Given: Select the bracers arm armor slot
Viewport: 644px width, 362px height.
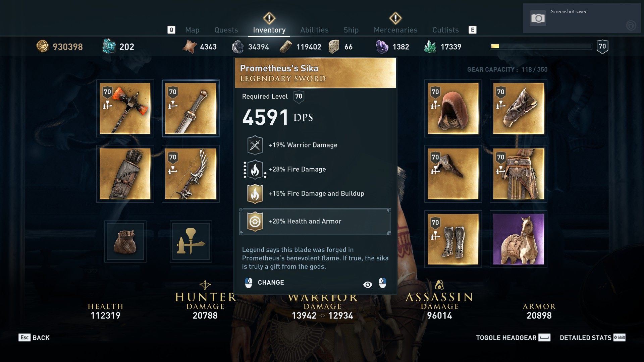Looking at the screenshot, I should pos(519,108).
